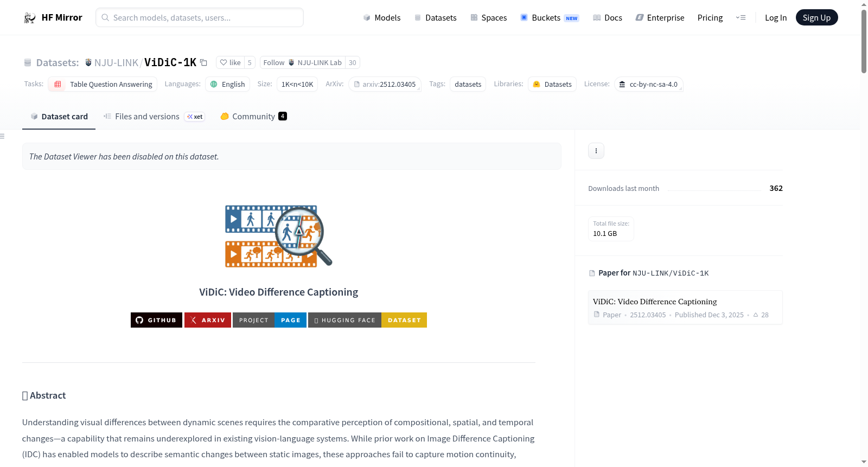Select the Table Question Answering task tag
Image resolution: width=868 pixels, height=467 pixels.
click(103, 84)
